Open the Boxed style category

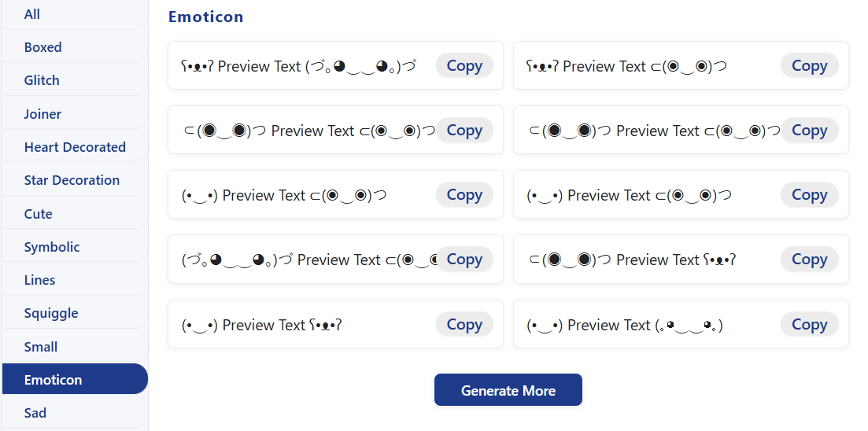coord(75,47)
